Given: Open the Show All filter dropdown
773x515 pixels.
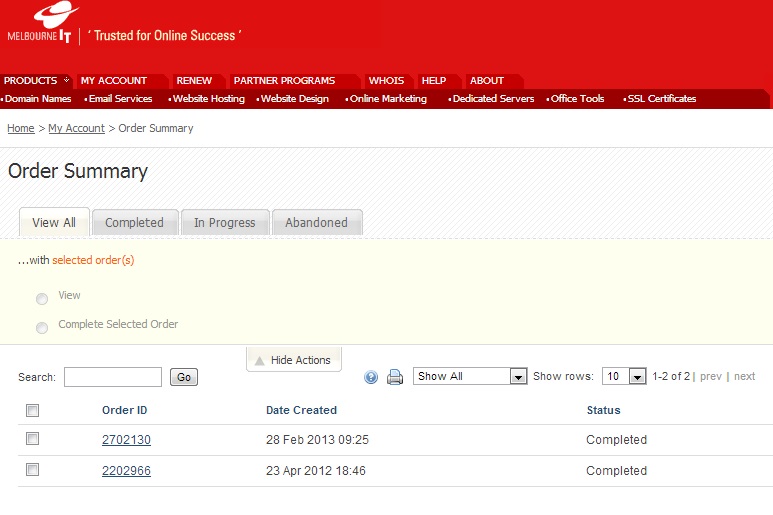Looking at the screenshot, I should click(470, 377).
